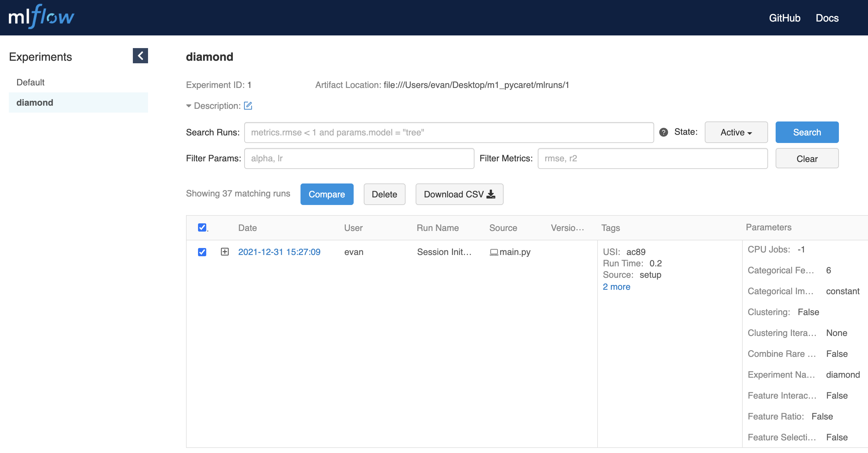Viewport: 868px width, 453px height.
Task: Sort by the Run Name column header
Action: pos(438,228)
